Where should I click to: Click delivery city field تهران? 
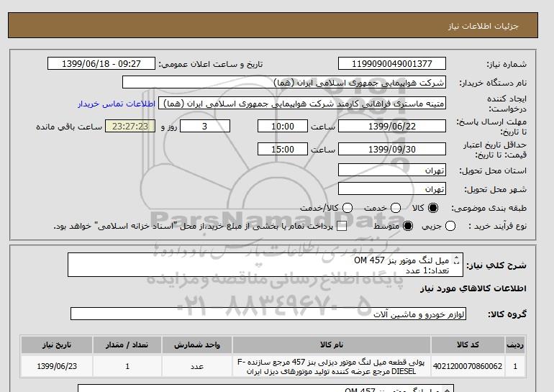coord(392,188)
